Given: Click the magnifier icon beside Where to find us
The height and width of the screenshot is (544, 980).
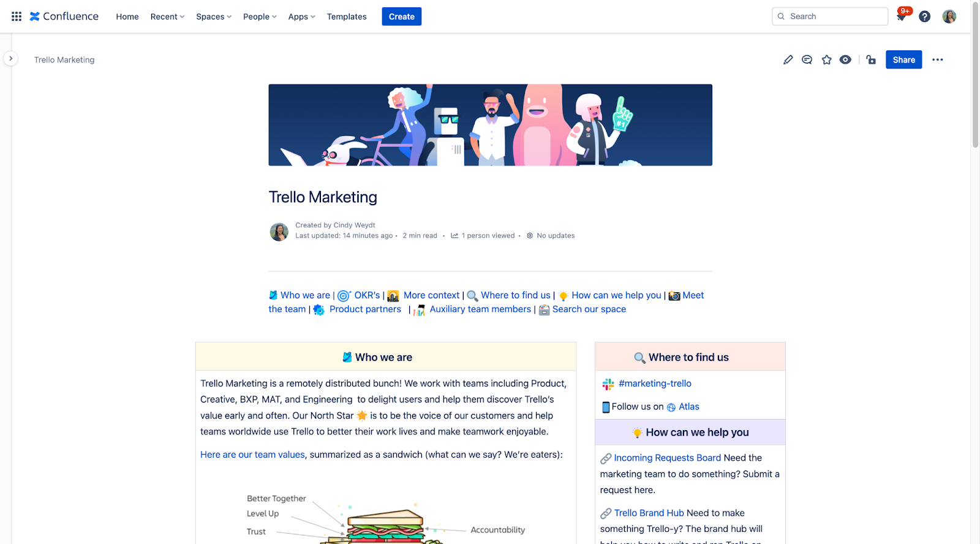Looking at the screenshot, I should pos(472,296).
